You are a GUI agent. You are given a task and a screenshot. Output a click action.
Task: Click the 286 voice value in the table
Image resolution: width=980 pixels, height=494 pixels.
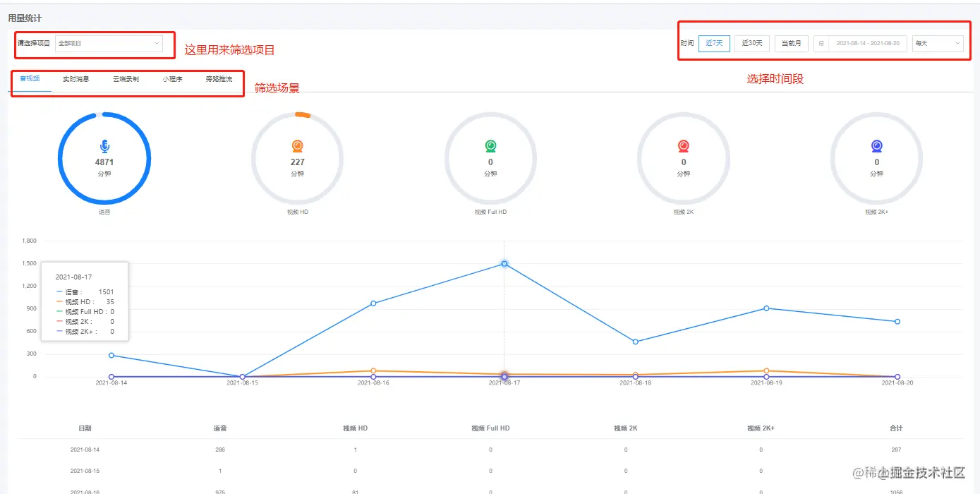pyautogui.click(x=220, y=450)
